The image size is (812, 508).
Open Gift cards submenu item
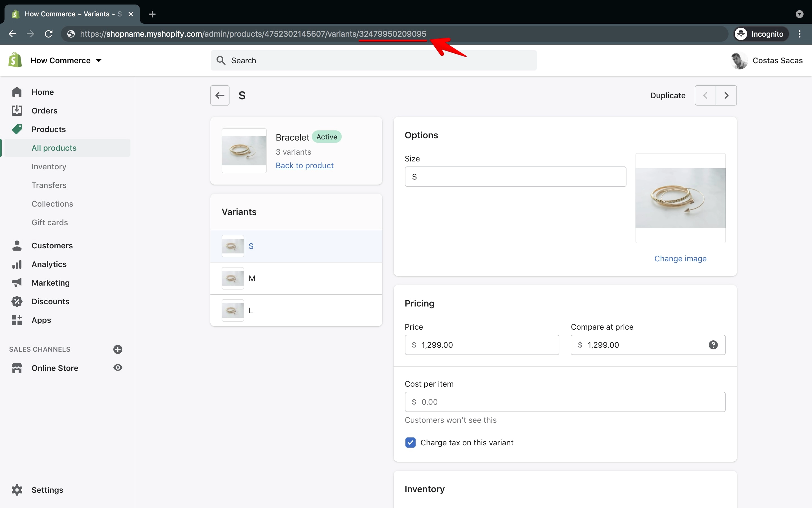point(50,222)
